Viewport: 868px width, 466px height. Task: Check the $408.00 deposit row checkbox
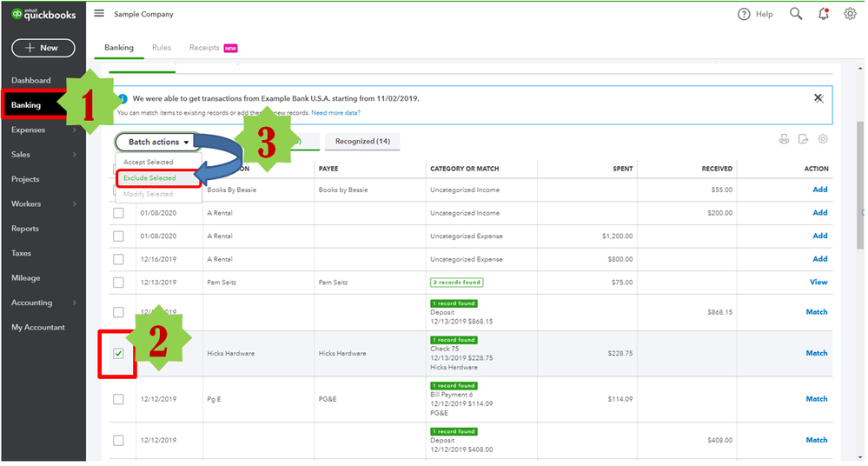[118, 440]
